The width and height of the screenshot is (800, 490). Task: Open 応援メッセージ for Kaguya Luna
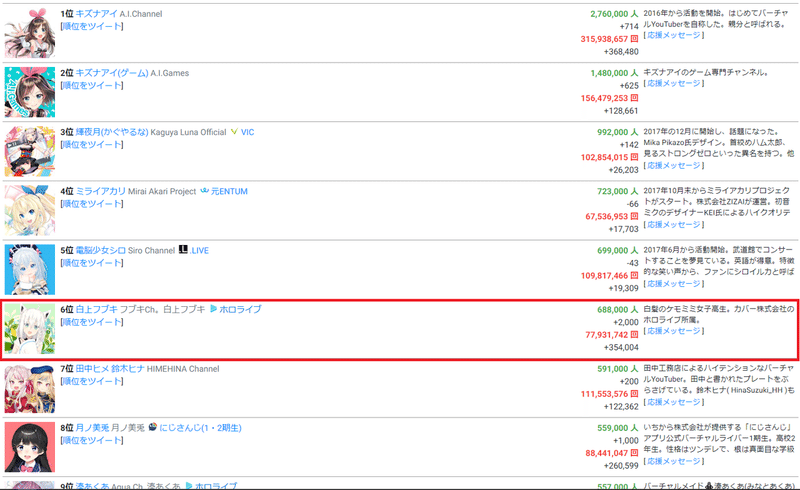click(673, 165)
